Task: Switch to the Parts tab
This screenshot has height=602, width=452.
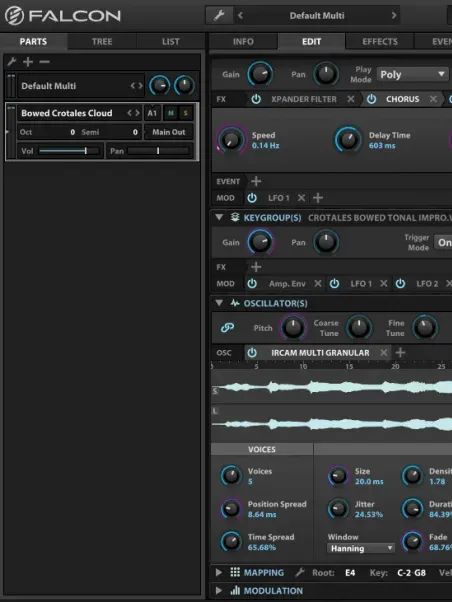Action: [33, 41]
